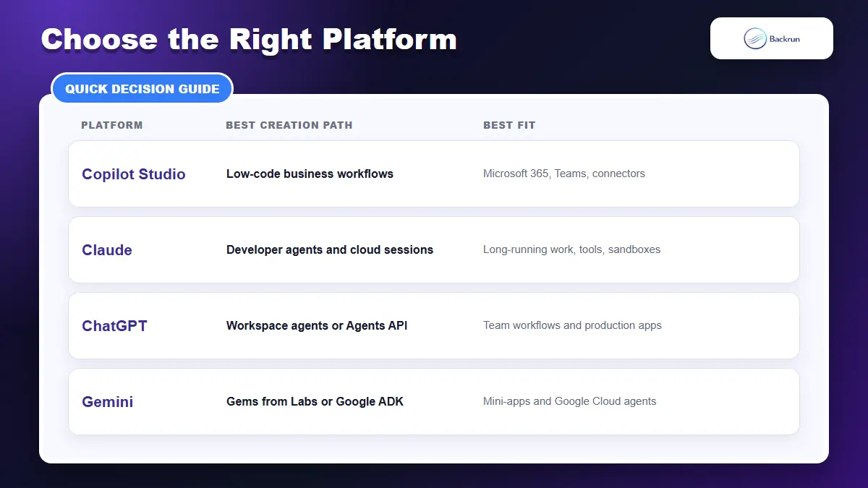Click the BEST CREATION PATH column header

click(289, 125)
